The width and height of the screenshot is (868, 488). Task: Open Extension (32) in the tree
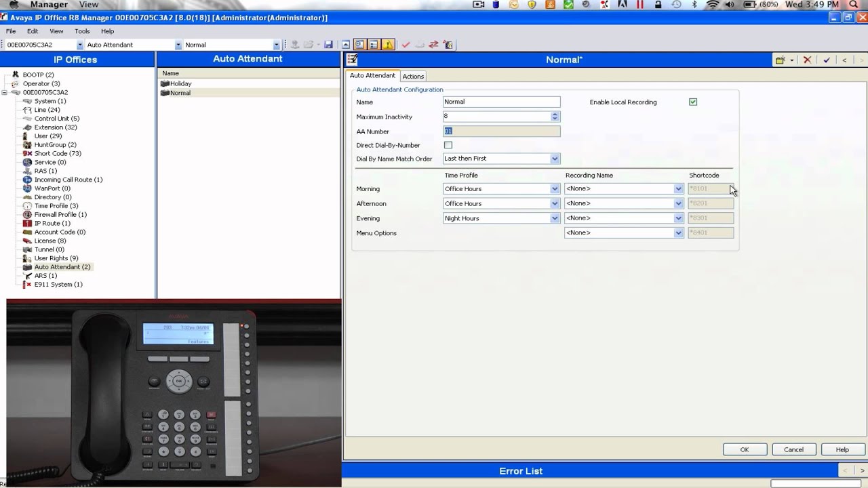[x=56, y=127]
